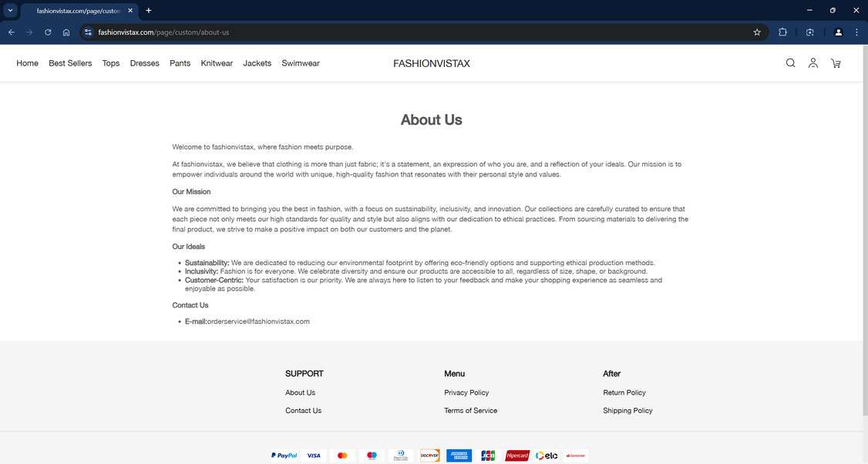Open Chrome three-dot menu
This screenshot has height=464, width=868.
pos(856,32)
